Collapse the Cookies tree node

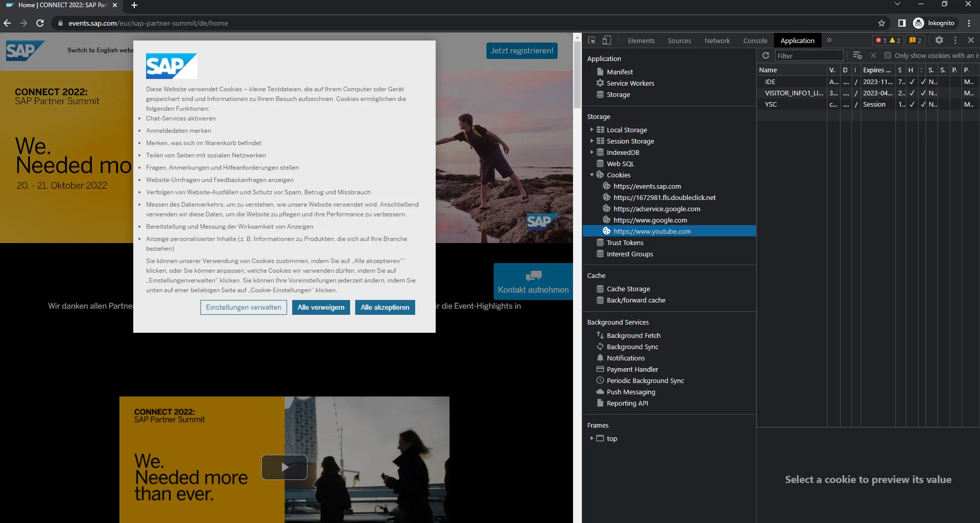[591, 175]
